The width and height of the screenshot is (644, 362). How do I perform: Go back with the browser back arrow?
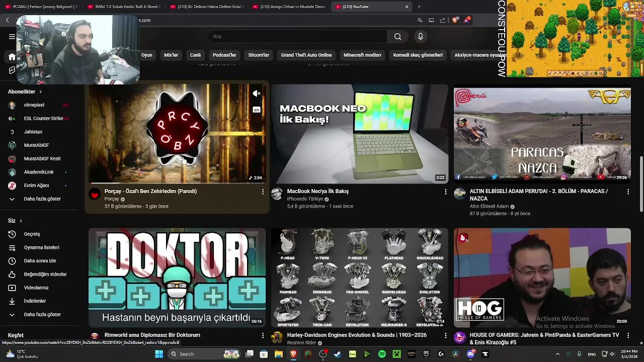[x=8, y=20]
